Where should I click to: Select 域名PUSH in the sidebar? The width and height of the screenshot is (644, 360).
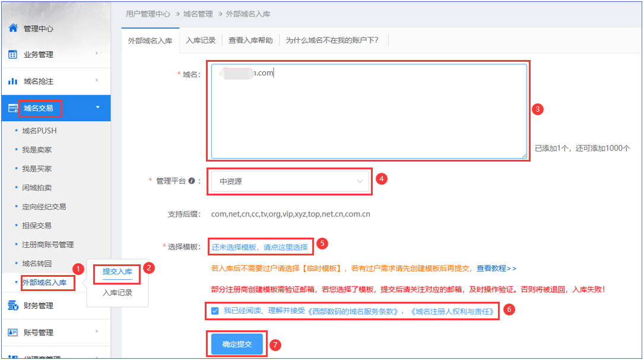click(39, 131)
